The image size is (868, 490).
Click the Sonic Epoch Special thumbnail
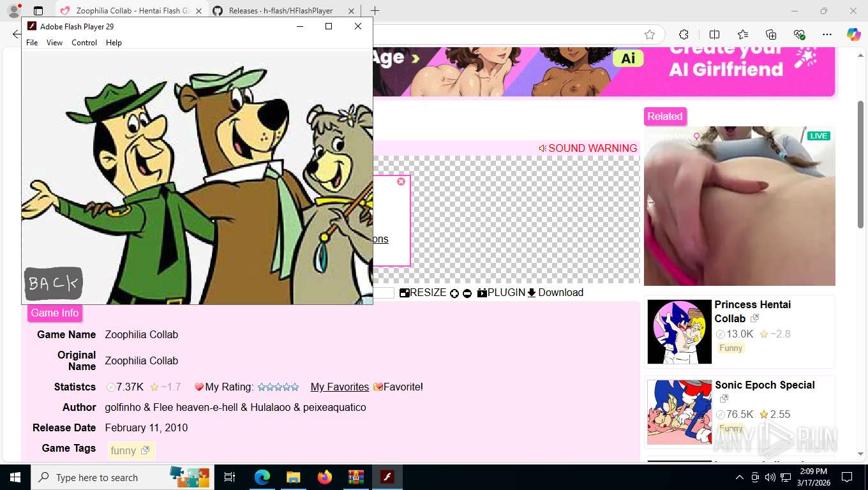coord(679,412)
